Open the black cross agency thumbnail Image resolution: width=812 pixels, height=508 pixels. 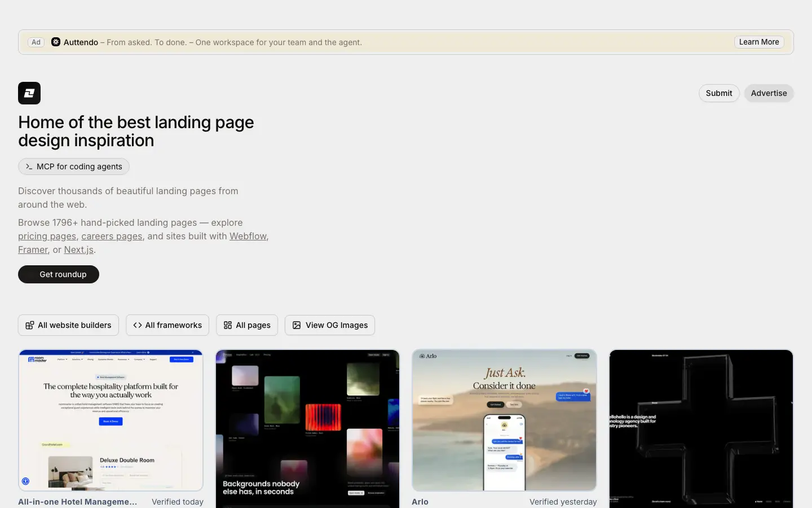tap(701, 428)
